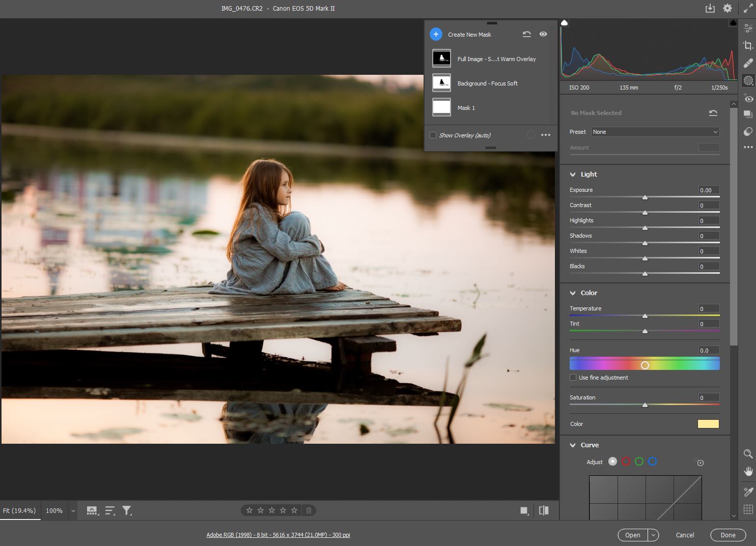Select the Hand pan tool
Viewport: 756px width, 546px height.
pos(748,471)
